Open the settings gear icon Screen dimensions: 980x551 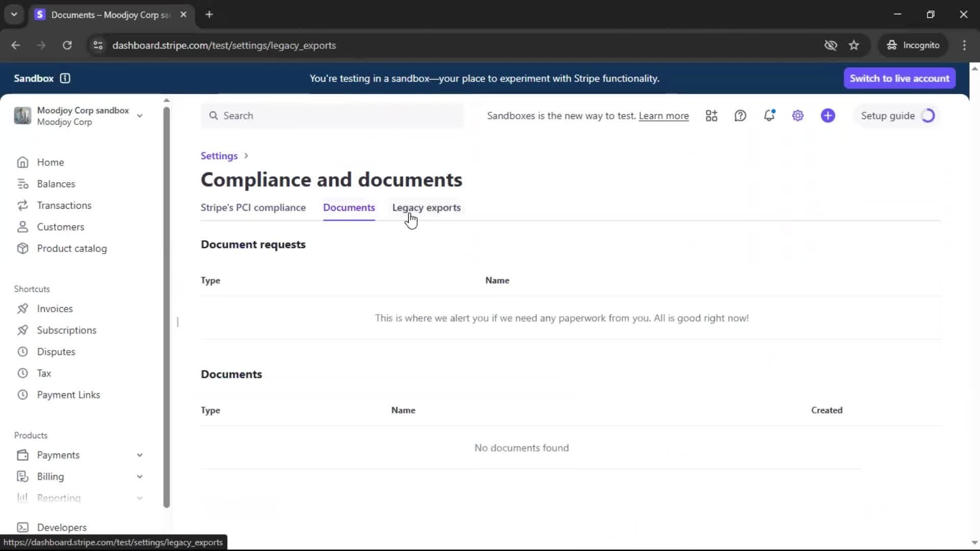pyautogui.click(x=798, y=116)
